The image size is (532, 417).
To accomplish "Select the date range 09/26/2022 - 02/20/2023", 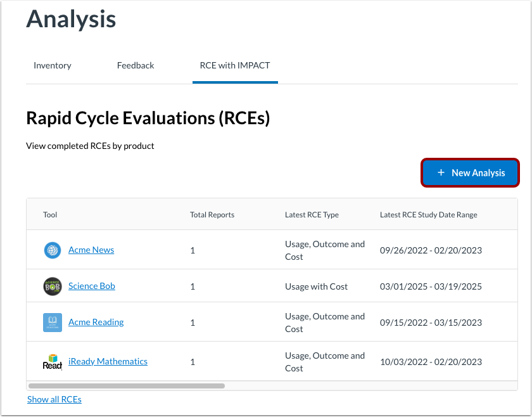I will [431, 250].
